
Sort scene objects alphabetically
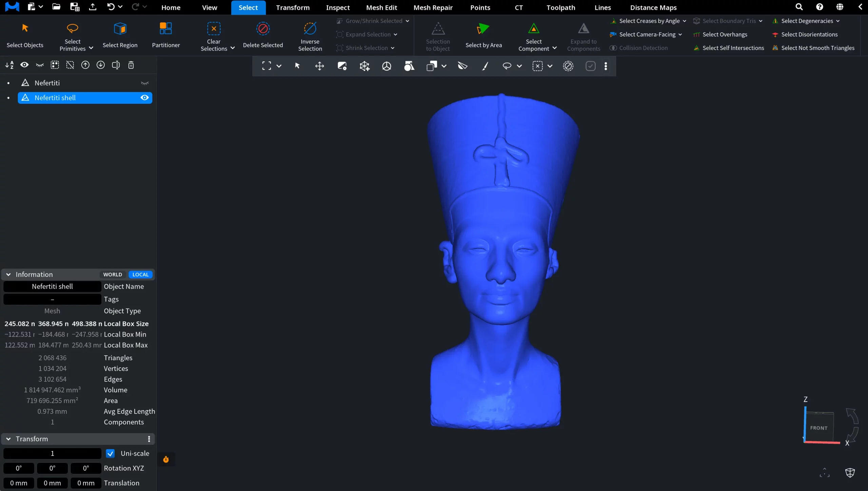(x=9, y=65)
